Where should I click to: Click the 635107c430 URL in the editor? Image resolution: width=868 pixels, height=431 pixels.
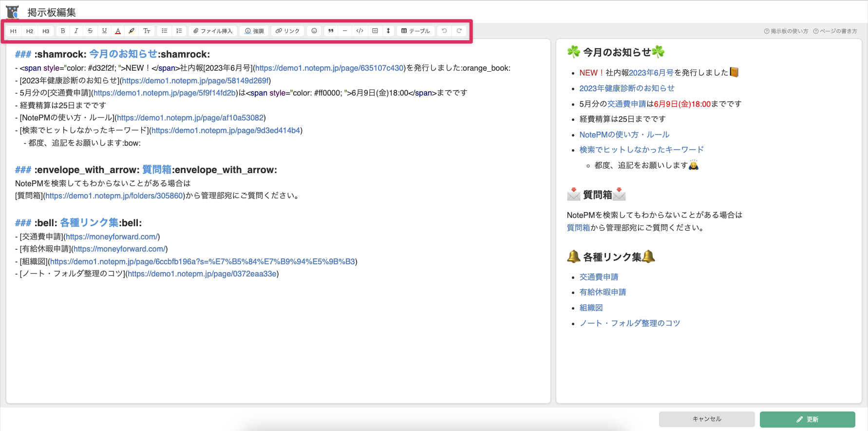pyautogui.click(x=330, y=68)
